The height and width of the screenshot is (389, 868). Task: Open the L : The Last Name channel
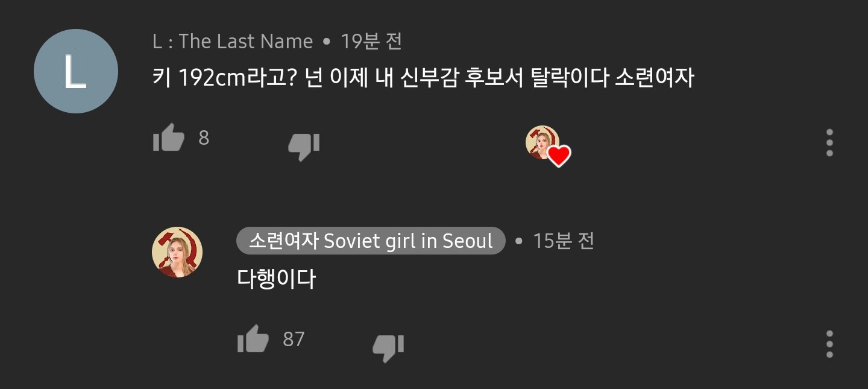[x=231, y=40]
